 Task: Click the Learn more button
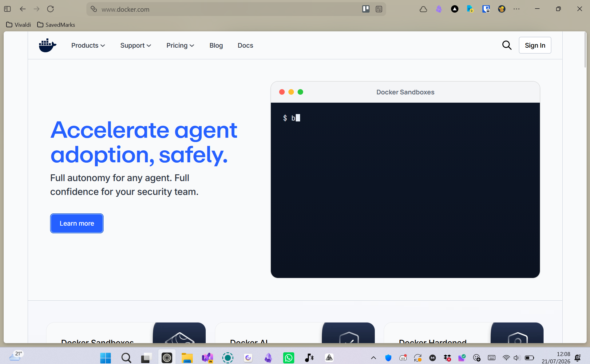click(77, 224)
